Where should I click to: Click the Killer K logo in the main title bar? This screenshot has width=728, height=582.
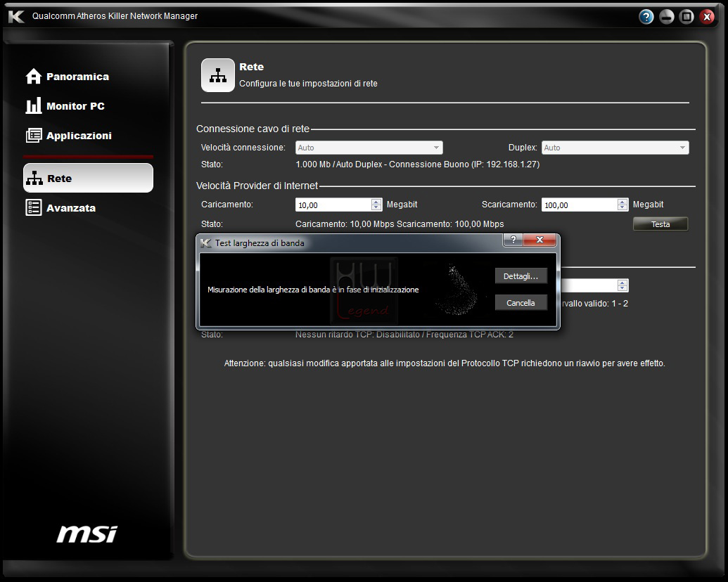pos(16,17)
